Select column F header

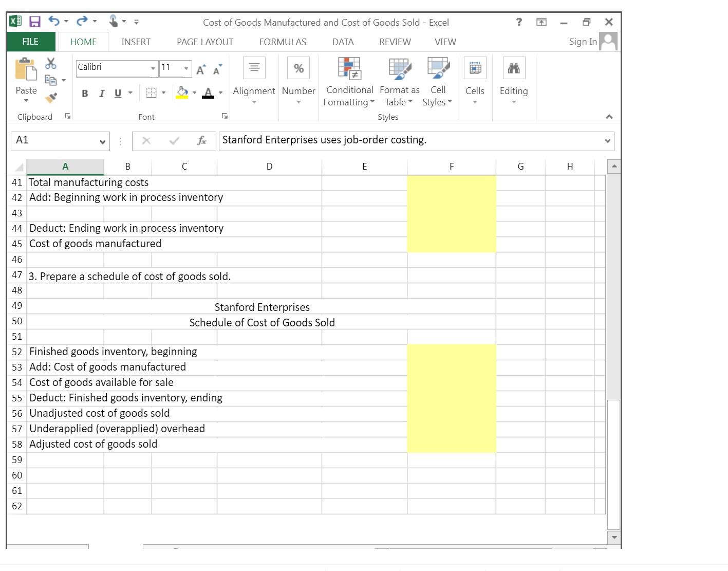pyautogui.click(x=452, y=167)
